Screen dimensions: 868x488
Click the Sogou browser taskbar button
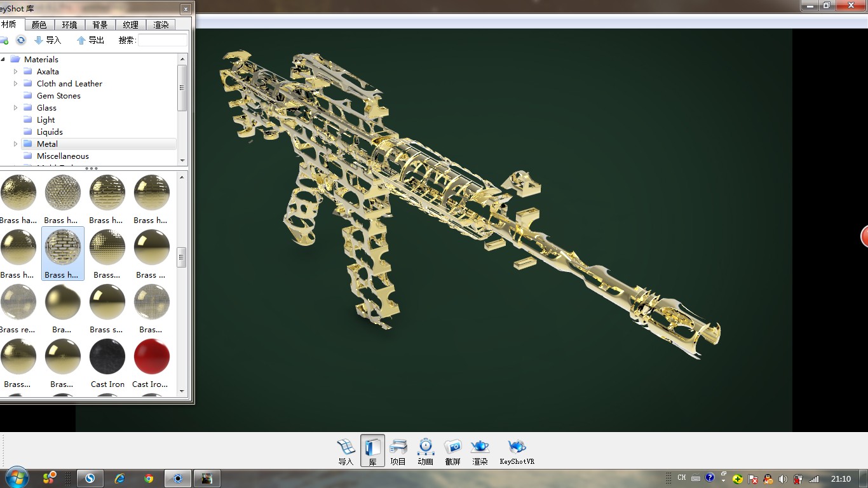point(90,478)
